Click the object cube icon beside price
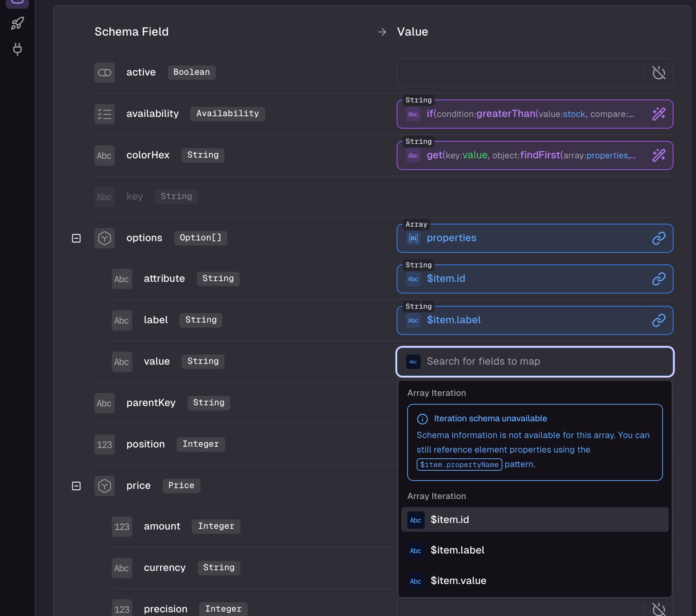Image resolution: width=696 pixels, height=616 pixels. coord(105,486)
